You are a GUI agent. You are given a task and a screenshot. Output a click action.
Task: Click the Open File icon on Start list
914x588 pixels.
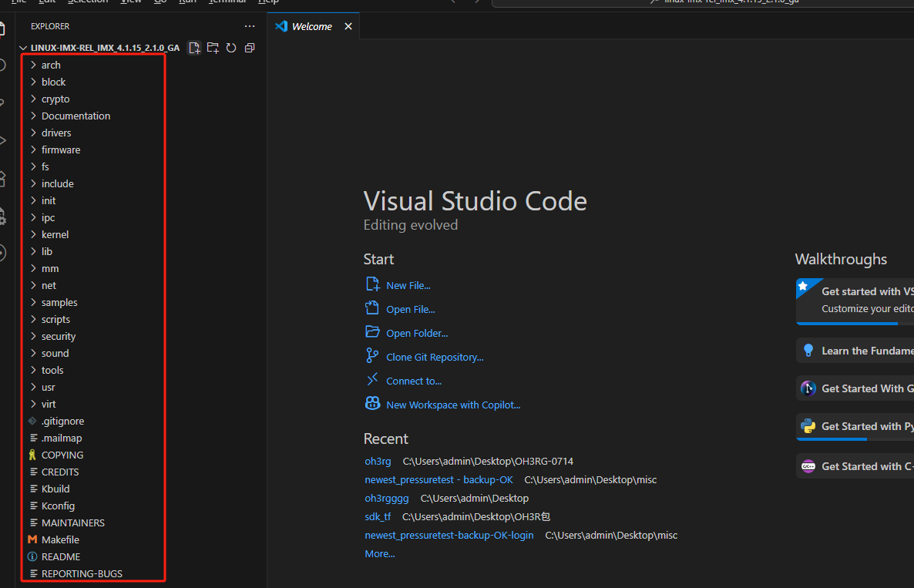tap(372, 308)
